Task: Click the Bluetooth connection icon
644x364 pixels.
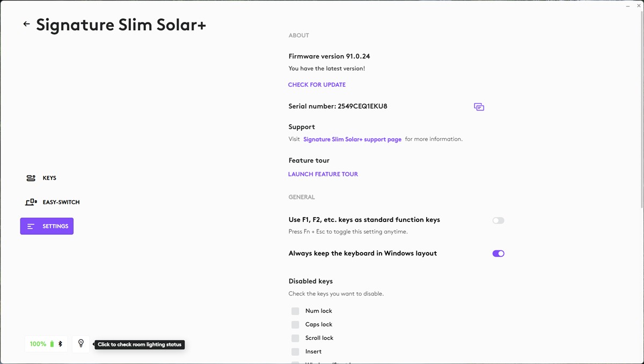Action: (60, 344)
